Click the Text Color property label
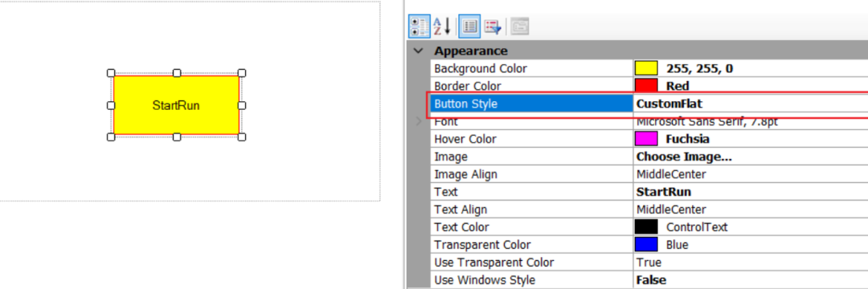The height and width of the screenshot is (289, 868). [461, 227]
